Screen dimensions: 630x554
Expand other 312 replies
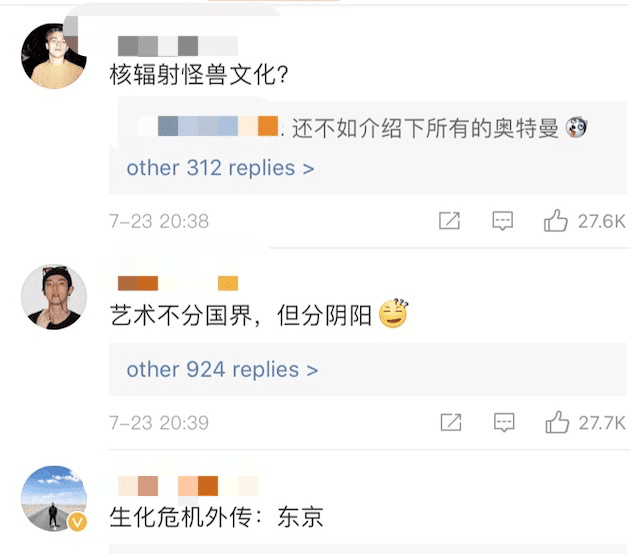point(220,168)
